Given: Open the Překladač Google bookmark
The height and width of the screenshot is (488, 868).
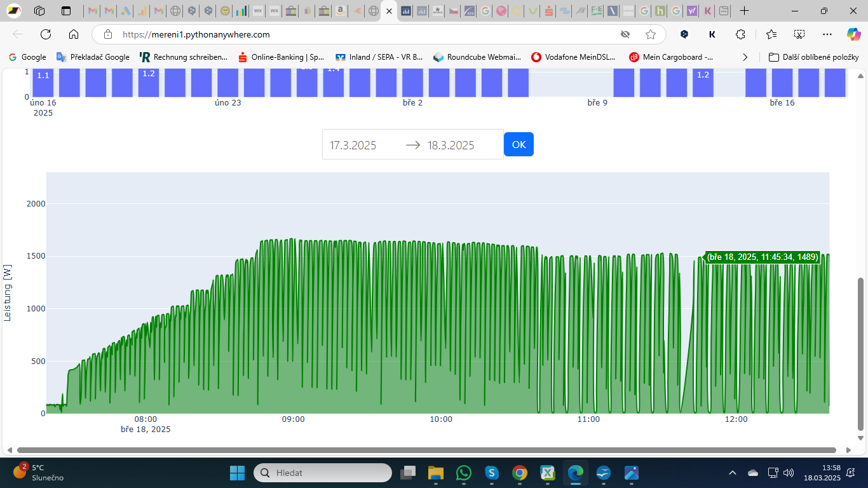Looking at the screenshot, I should (x=93, y=57).
